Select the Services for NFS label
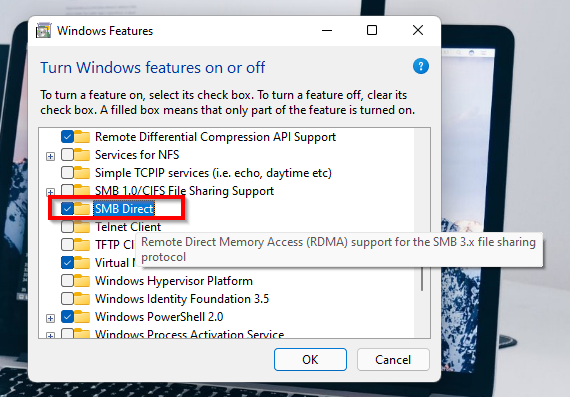The image size is (570, 397). click(137, 155)
